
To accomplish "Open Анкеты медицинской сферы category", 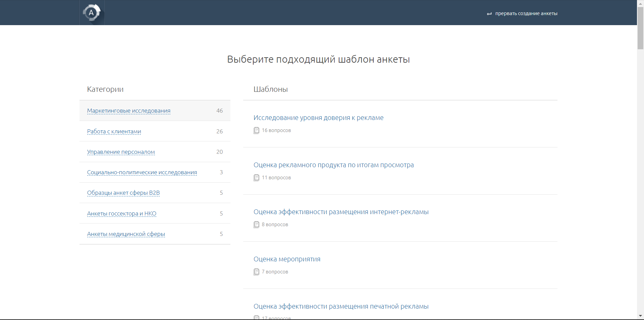I will click(x=126, y=234).
